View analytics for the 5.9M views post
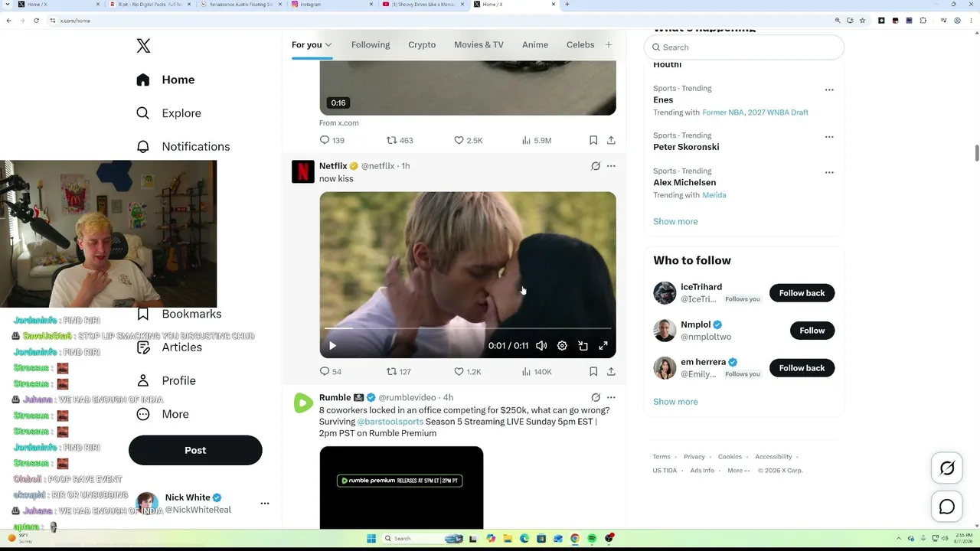This screenshot has height=551, width=980. tap(536, 140)
